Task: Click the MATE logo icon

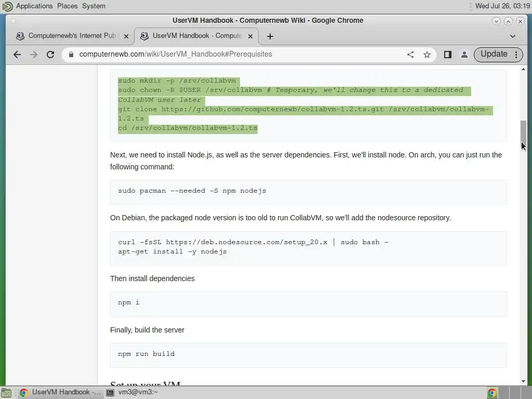Action: [7, 6]
